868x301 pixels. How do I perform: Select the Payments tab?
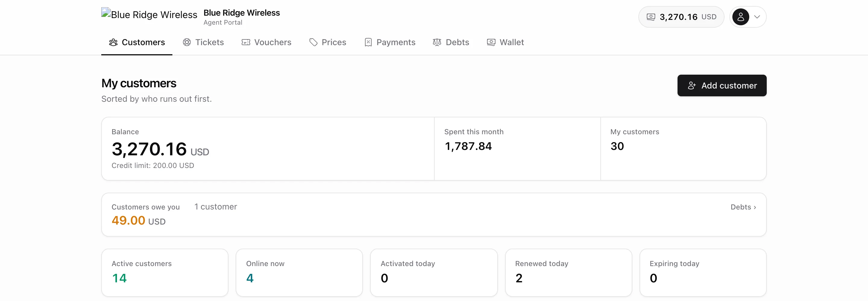[390, 42]
